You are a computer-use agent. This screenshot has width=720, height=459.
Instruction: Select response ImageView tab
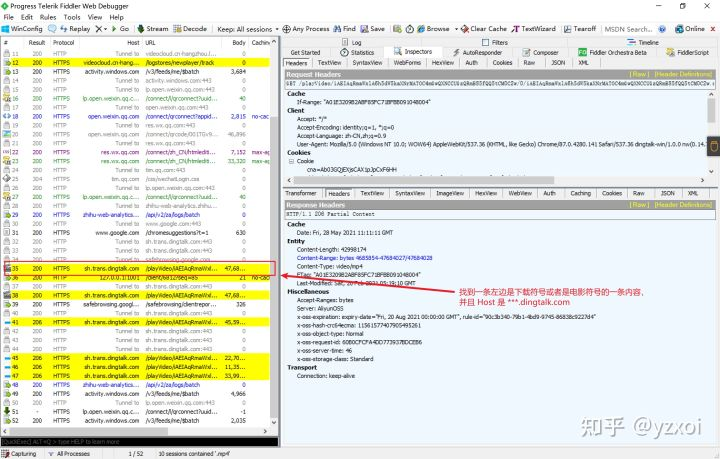tap(450, 193)
